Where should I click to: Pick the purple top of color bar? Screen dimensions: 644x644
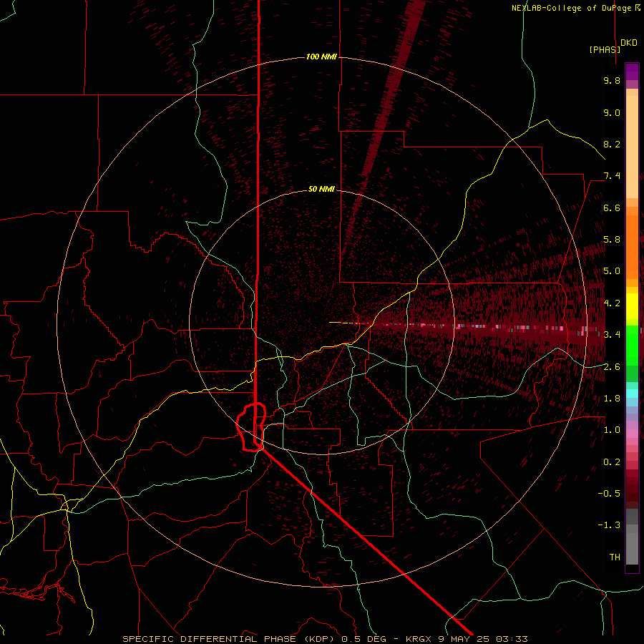point(632,72)
